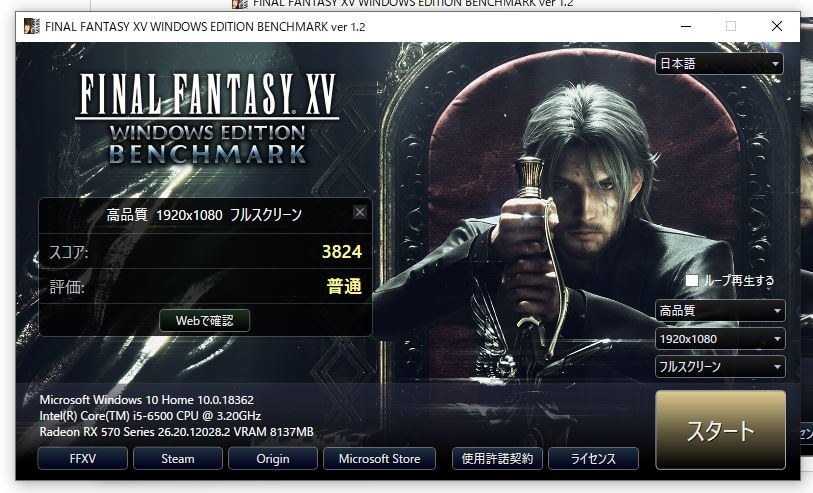The height and width of the screenshot is (493, 813).
Task: Open the Steam store button
Action: click(x=178, y=459)
